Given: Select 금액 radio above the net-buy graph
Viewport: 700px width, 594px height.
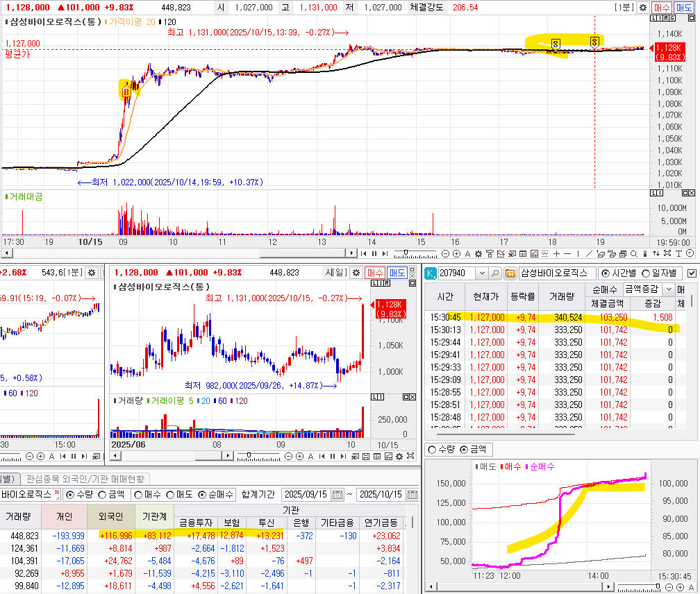Looking at the screenshot, I should tap(464, 450).
